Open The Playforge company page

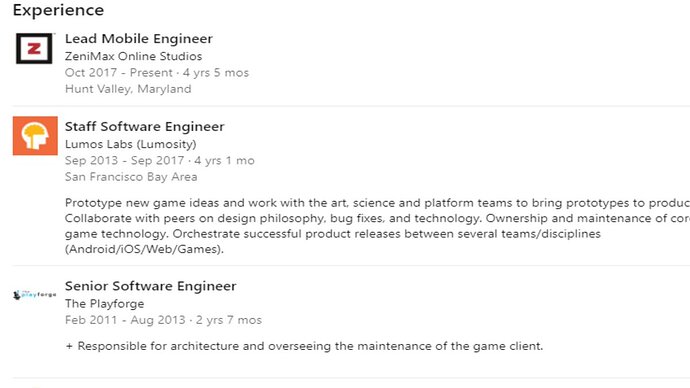click(104, 304)
